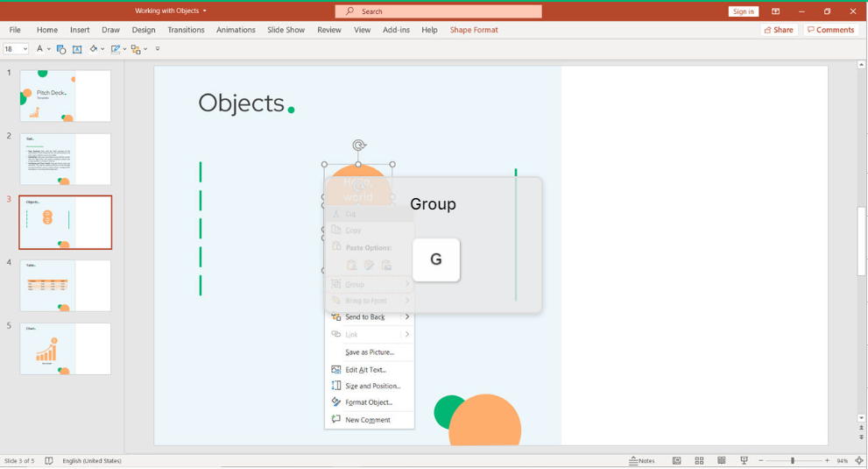Image resolution: width=868 pixels, height=469 pixels.
Task: Click the search magnifier icon in title bar
Action: point(349,11)
